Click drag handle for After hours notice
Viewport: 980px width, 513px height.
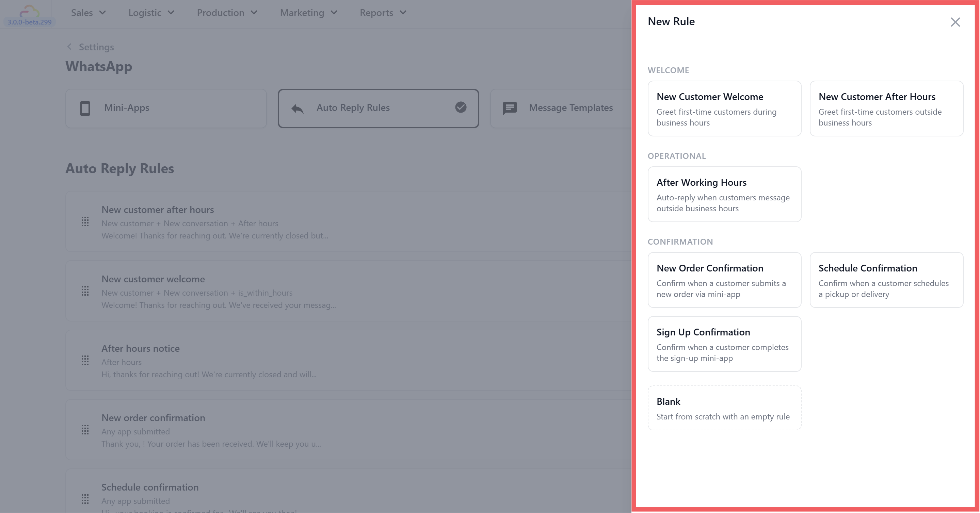click(85, 361)
